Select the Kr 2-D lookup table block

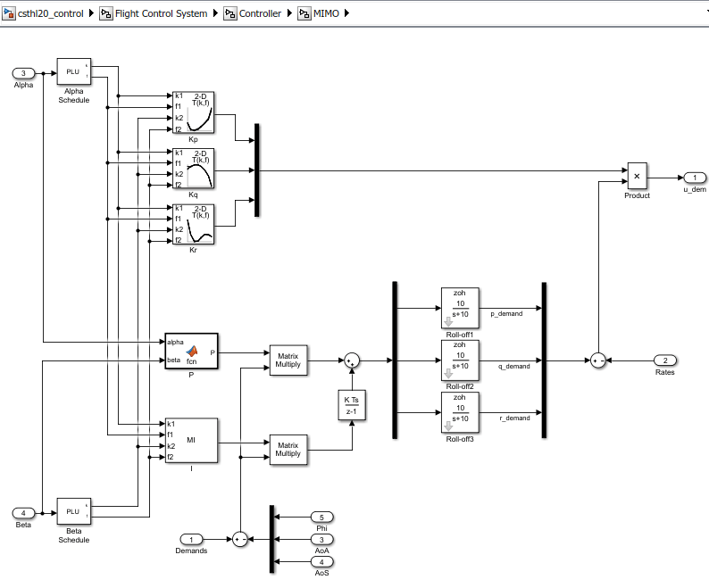pos(194,224)
